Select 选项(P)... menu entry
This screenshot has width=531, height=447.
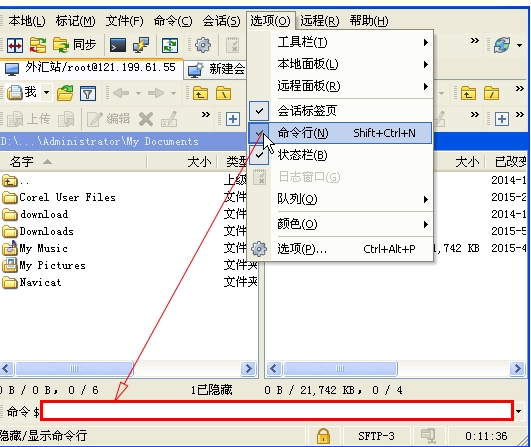pos(340,249)
